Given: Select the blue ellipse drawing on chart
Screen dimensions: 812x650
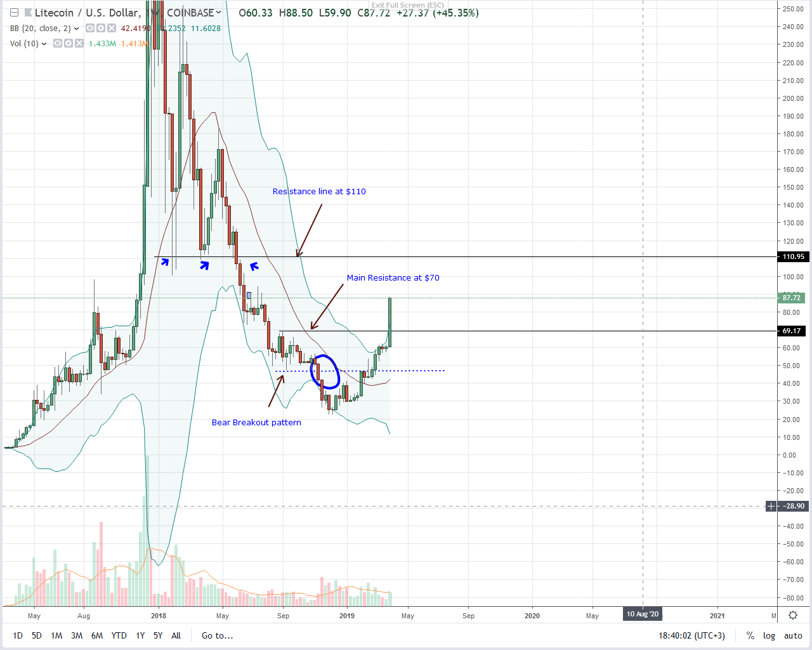Looking at the screenshot, I should (325, 372).
